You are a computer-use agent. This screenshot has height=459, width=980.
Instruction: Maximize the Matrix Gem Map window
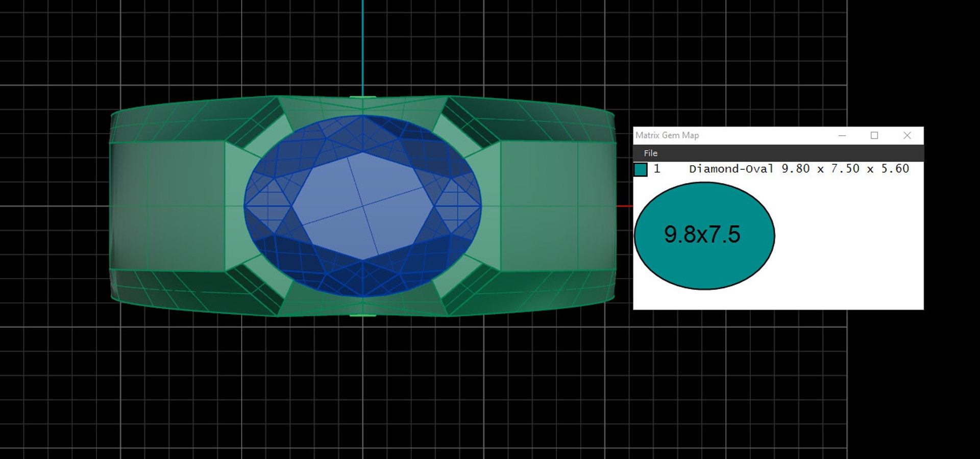874,135
